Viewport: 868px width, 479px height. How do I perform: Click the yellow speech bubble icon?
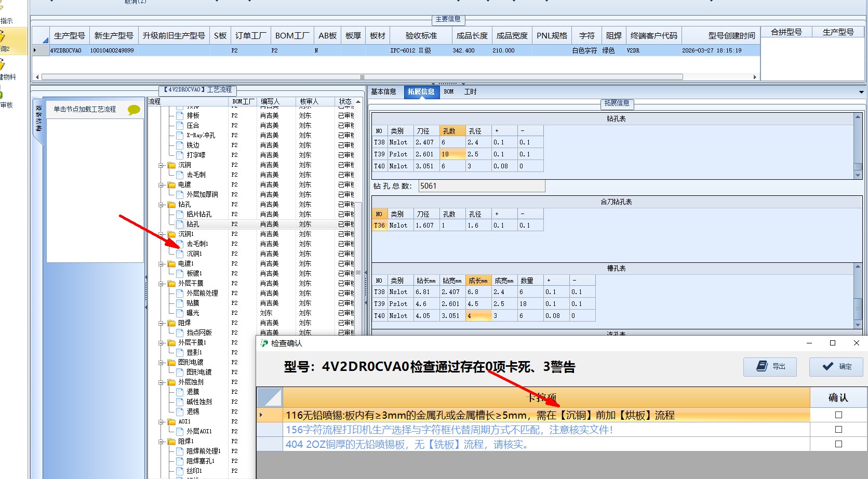click(134, 110)
